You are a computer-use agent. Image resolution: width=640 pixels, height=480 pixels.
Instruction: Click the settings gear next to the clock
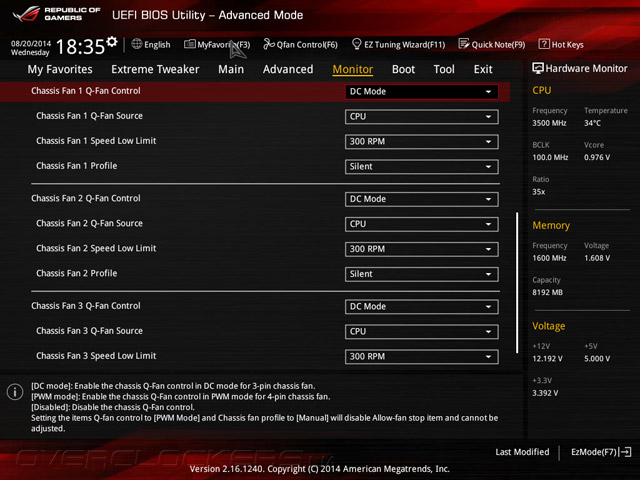click(x=112, y=41)
